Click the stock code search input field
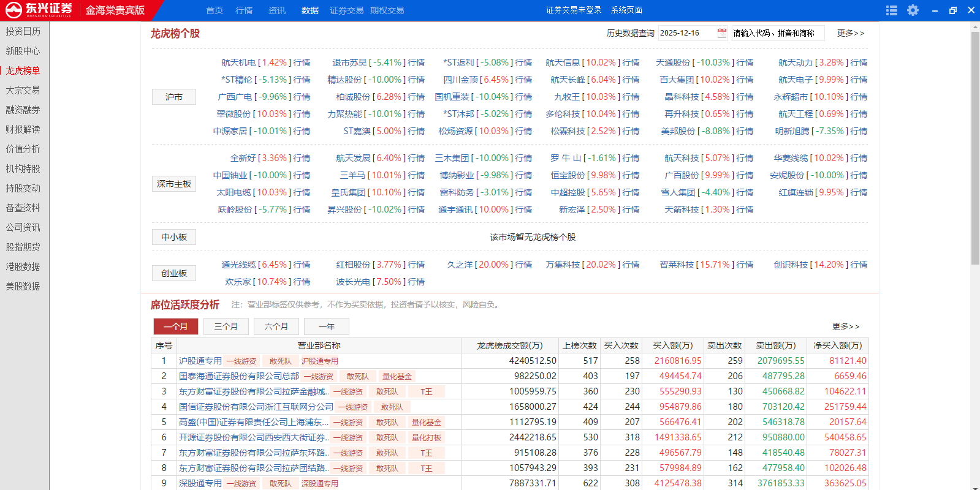Viewport: 980px width, 490px height. pyautogui.click(x=777, y=33)
